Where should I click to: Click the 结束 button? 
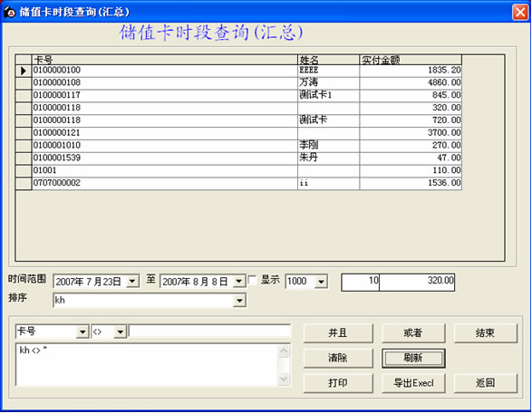(486, 333)
